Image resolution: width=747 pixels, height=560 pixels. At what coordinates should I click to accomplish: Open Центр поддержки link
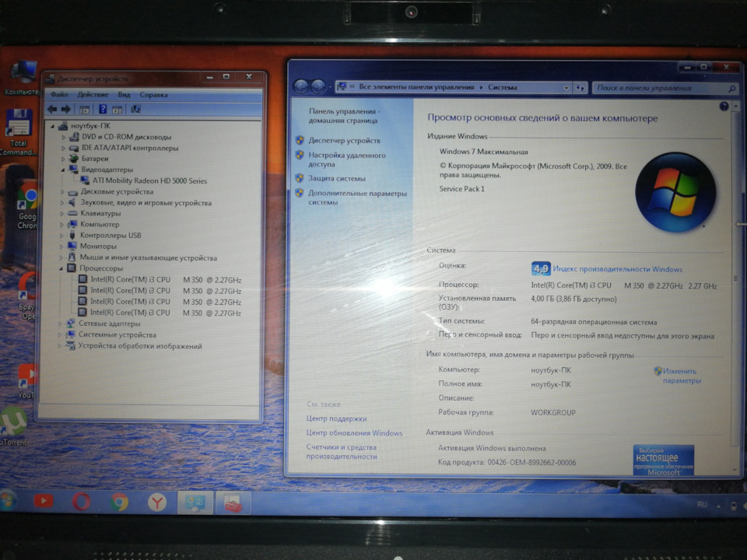[x=336, y=418]
